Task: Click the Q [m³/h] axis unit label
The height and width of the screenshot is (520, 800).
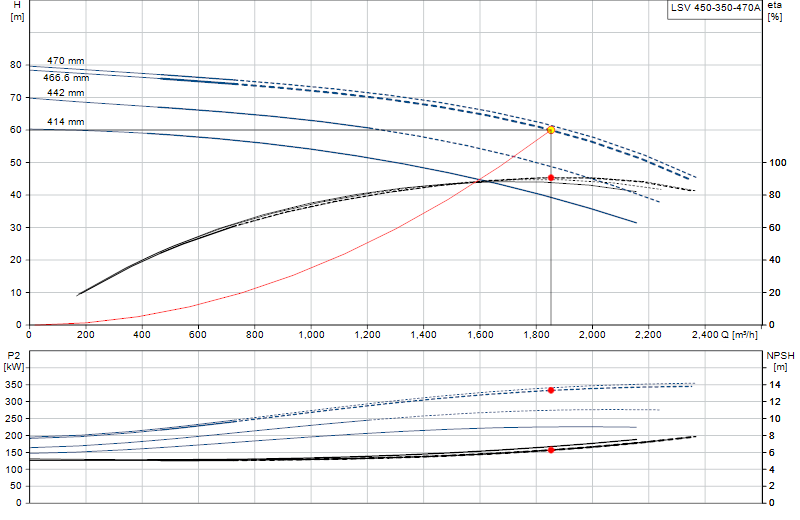Action: [x=739, y=335]
